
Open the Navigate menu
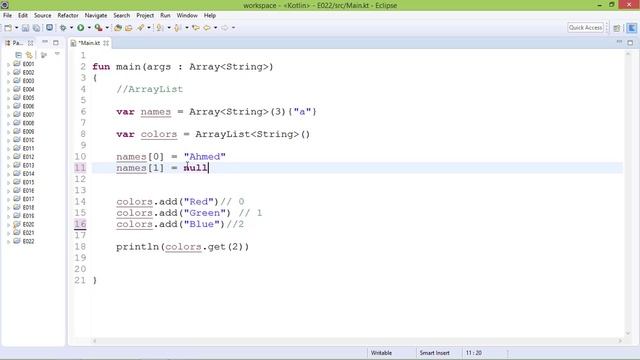tap(96, 16)
